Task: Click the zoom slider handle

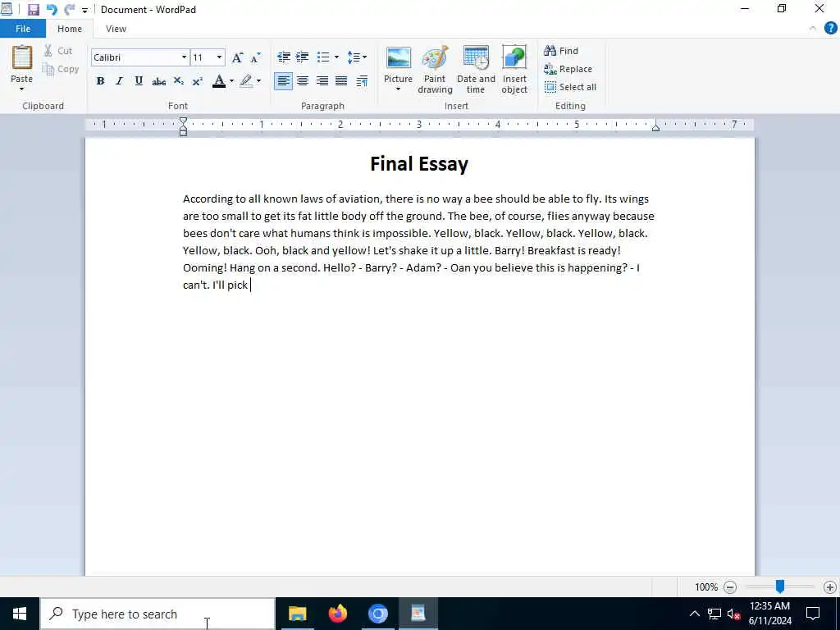Action: [780, 587]
